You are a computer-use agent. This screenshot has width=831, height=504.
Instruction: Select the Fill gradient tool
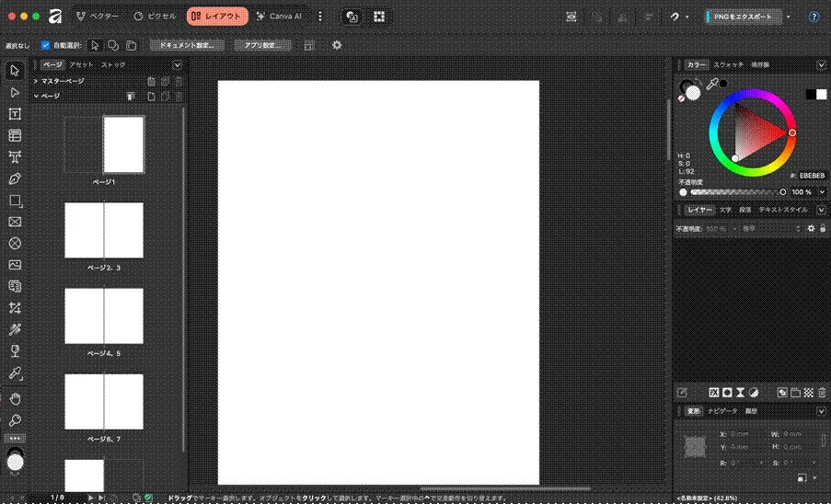coord(15,329)
